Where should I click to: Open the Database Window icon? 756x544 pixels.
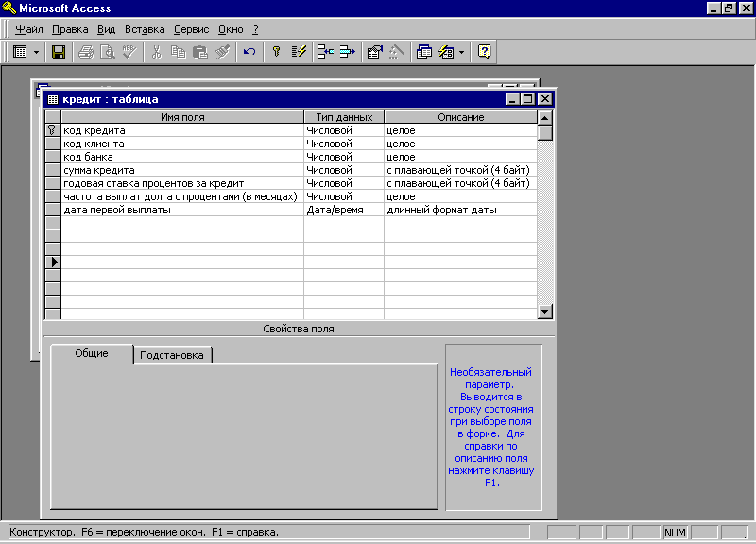423,52
